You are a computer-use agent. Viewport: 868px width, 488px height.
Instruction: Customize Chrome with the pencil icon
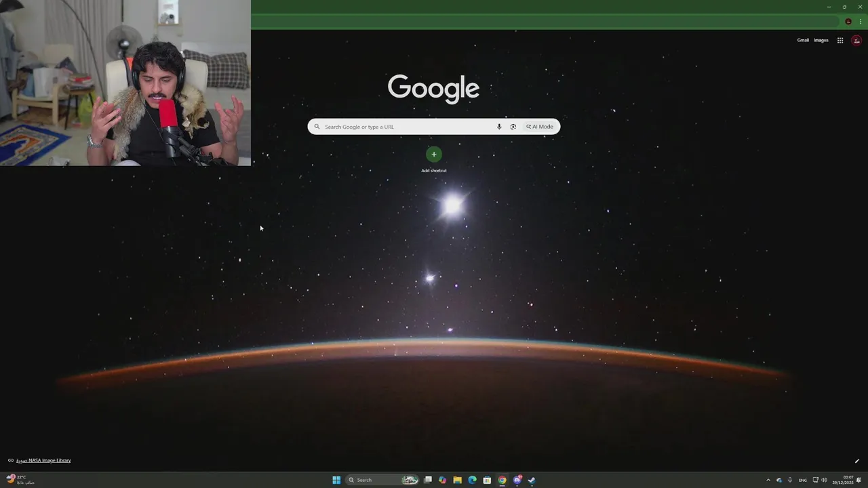coord(856,461)
